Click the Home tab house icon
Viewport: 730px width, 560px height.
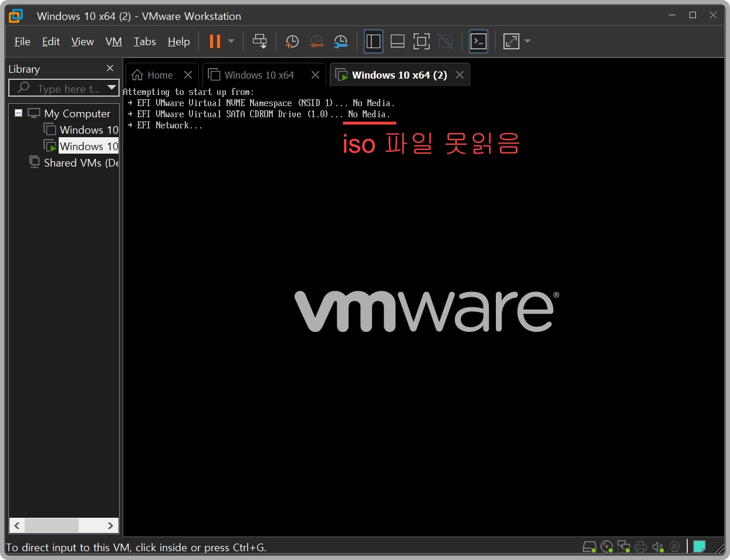[x=137, y=75]
